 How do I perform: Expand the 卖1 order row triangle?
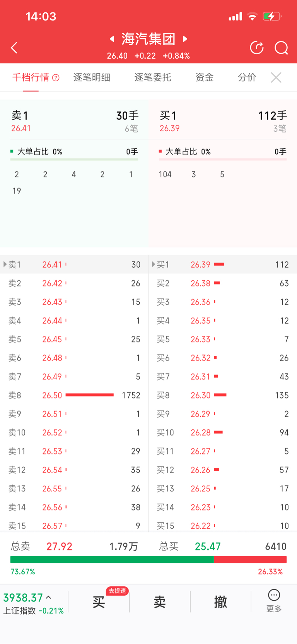tap(5, 264)
